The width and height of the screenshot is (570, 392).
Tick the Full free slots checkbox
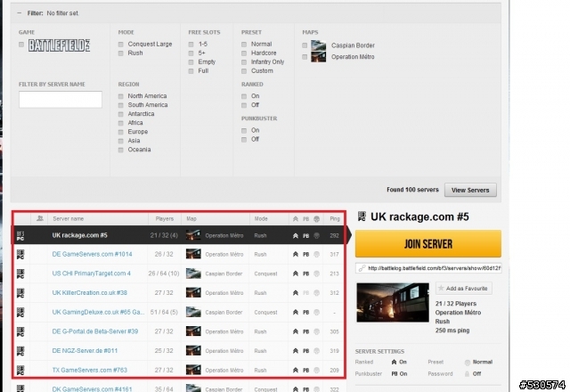(x=191, y=71)
